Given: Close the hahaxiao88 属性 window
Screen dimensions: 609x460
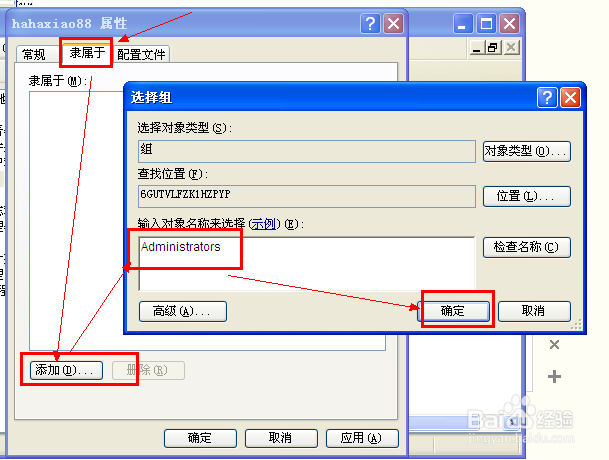Looking at the screenshot, I should [x=393, y=24].
